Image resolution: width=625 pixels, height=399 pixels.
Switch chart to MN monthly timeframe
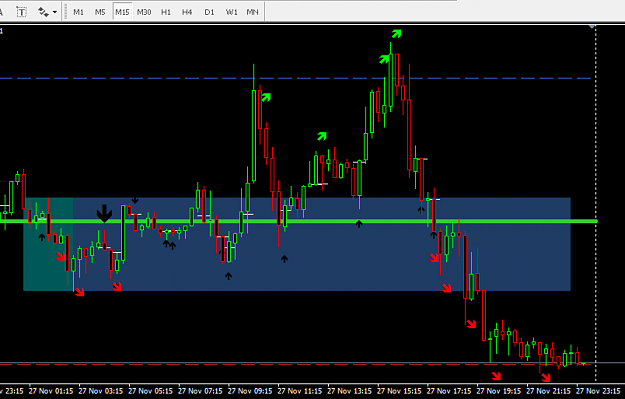[x=252, y=12]
